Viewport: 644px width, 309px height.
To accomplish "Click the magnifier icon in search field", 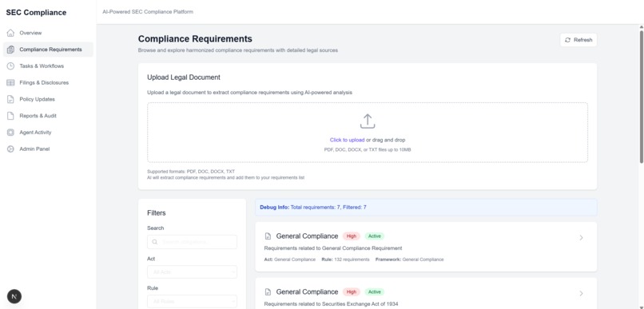I will (155, 242).
